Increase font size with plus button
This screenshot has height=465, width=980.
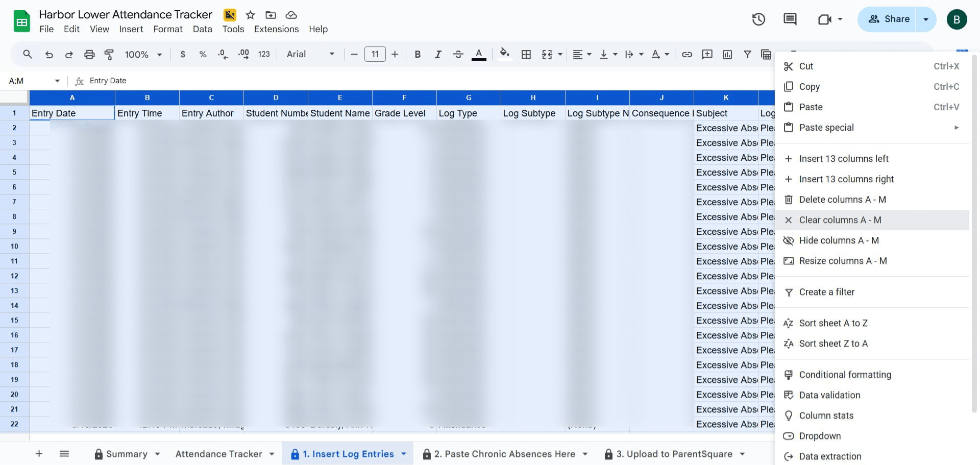coord(395,54)
